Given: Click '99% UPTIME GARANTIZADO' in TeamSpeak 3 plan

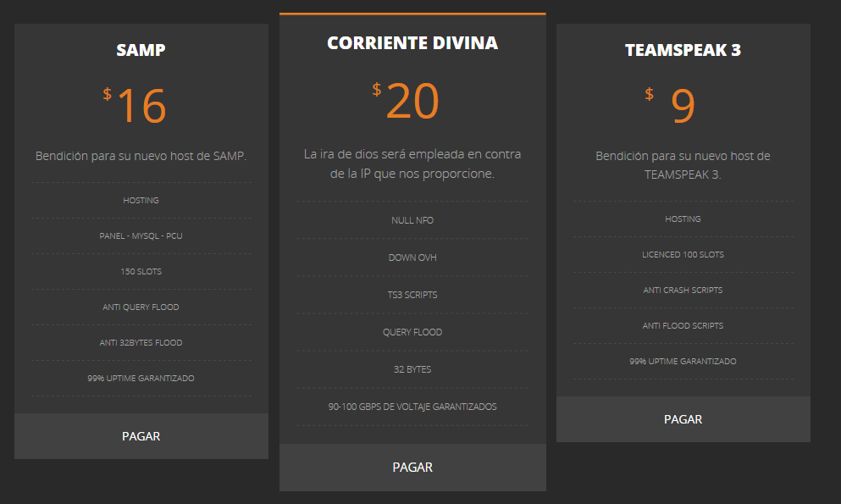Looking at the screenshot, I should pos(683,362).
